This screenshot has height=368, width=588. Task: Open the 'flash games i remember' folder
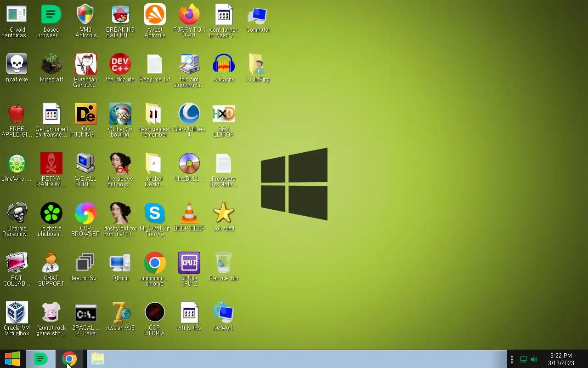coord(155,114)
